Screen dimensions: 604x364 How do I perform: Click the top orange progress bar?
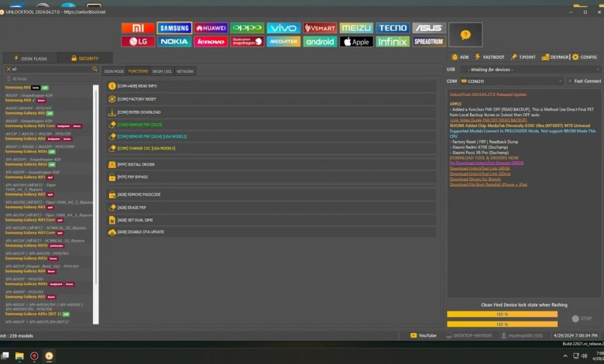502,314
